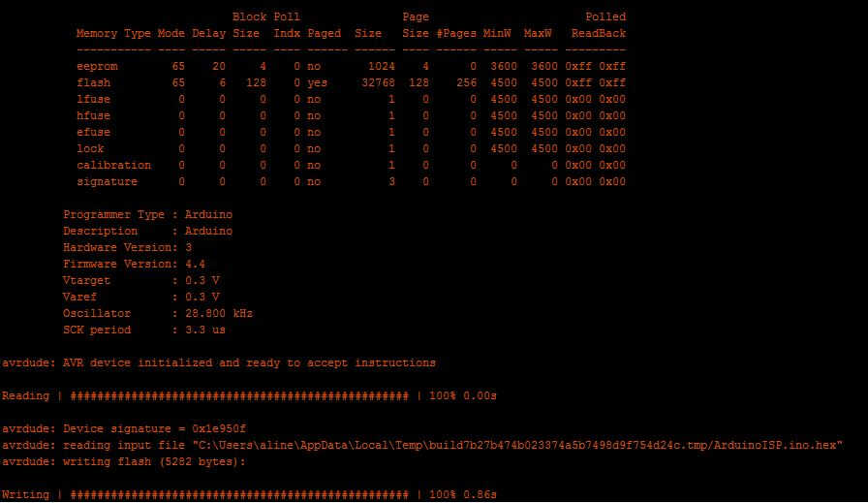Click the "Programmer Type" label
Screen dimensions: 868x503
tap(113, 214)
